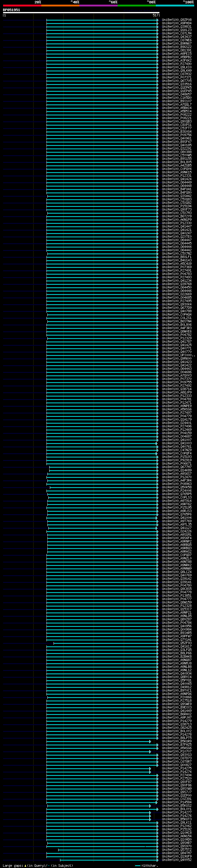Select the label UniRef100_Q9M600
The image size is (197, 868).
click(177, 358)
